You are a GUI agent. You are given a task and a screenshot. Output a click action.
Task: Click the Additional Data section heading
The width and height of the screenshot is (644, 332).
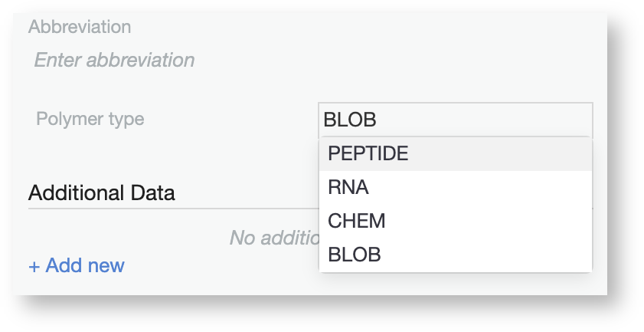102,192
